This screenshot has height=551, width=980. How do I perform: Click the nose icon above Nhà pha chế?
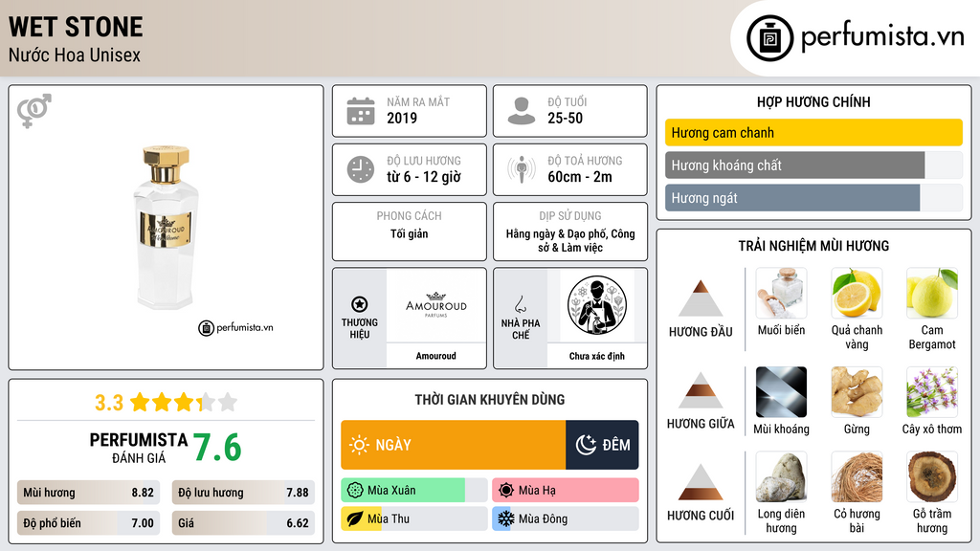[x=520, y=304]
